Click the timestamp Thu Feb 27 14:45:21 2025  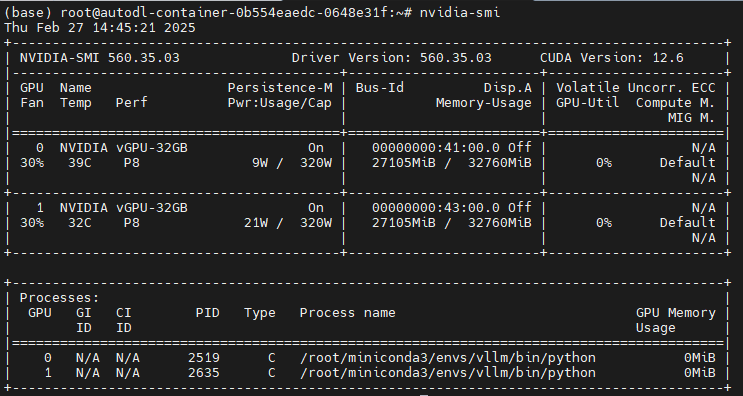point(100,27)
